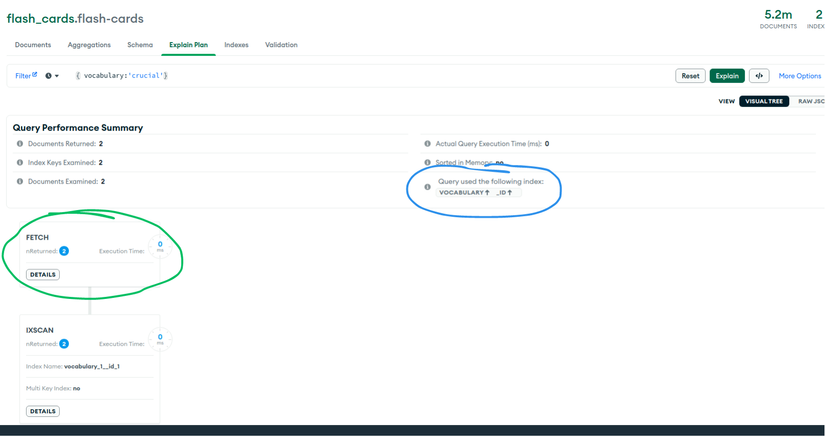Click the Documents Returned info icon
This screenshot has width=825, height=436.
pyautogui.click(x=20, y=144)
